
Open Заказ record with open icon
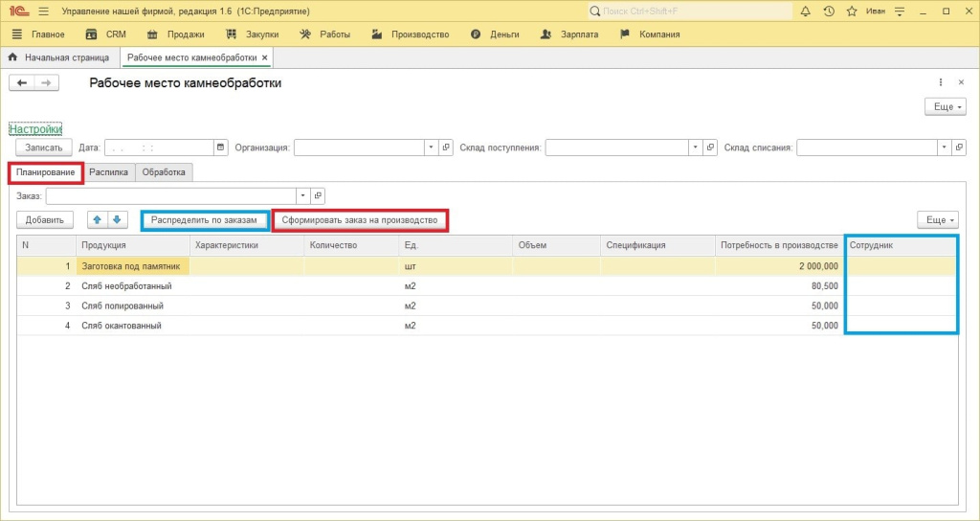318,195
